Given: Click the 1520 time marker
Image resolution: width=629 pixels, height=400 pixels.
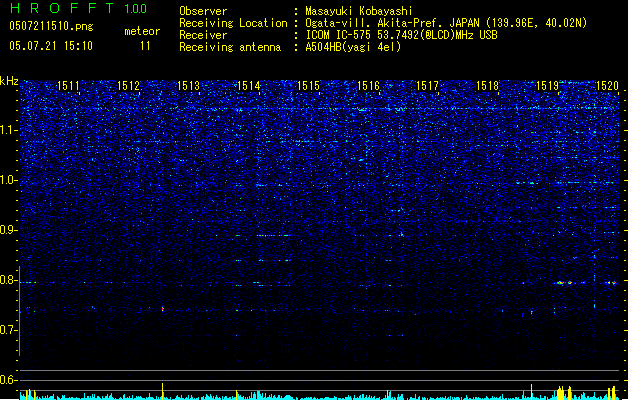Looking at the screenshot, I should [x=607, y=86].
